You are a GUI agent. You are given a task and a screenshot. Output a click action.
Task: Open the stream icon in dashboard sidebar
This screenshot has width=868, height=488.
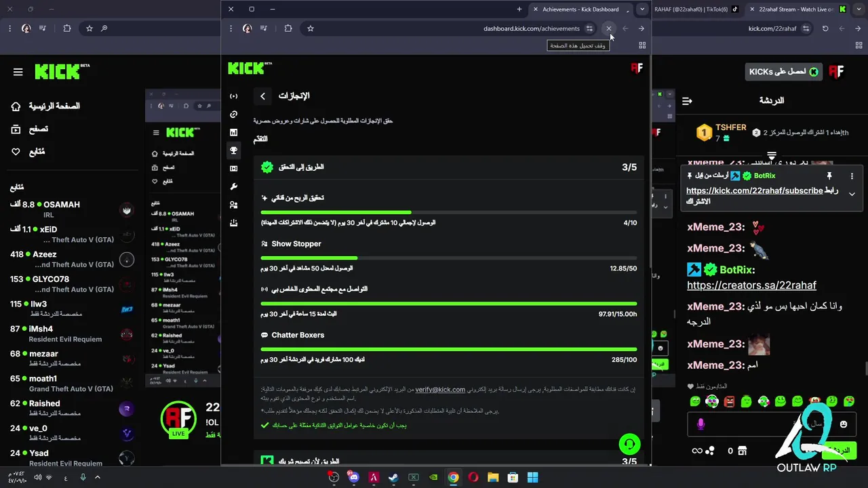pos(234,96)
